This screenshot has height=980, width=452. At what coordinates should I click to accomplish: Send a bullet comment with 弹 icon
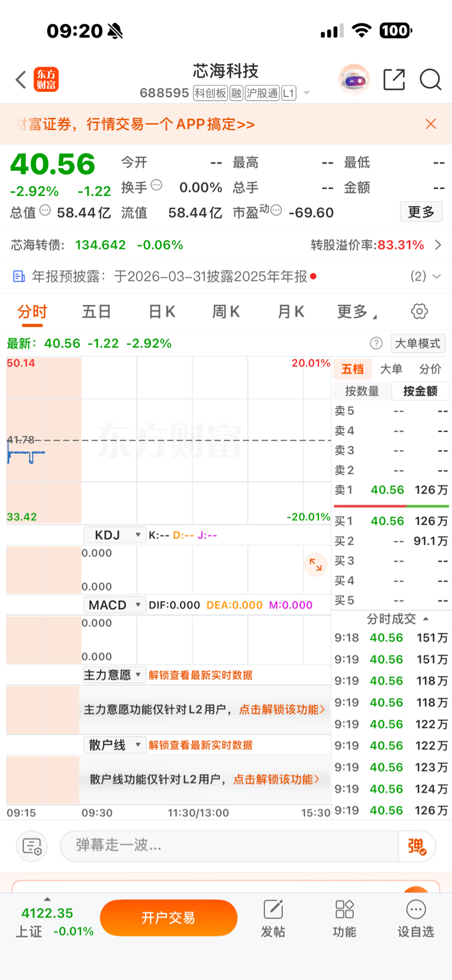[417, 846]
